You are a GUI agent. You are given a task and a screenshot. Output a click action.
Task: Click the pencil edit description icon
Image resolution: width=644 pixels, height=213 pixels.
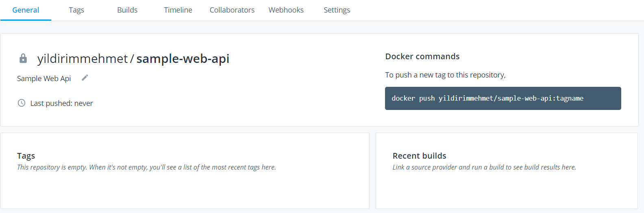tap(85, 77)
